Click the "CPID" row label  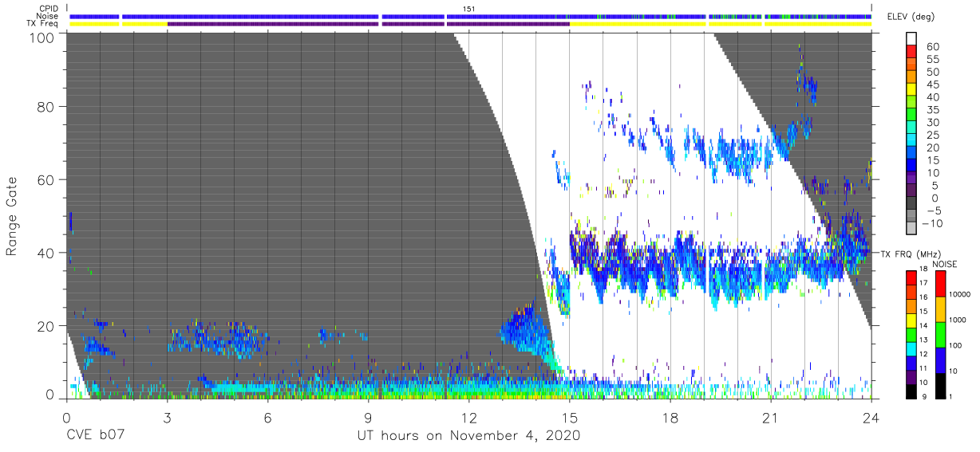[x=49, y=9]
